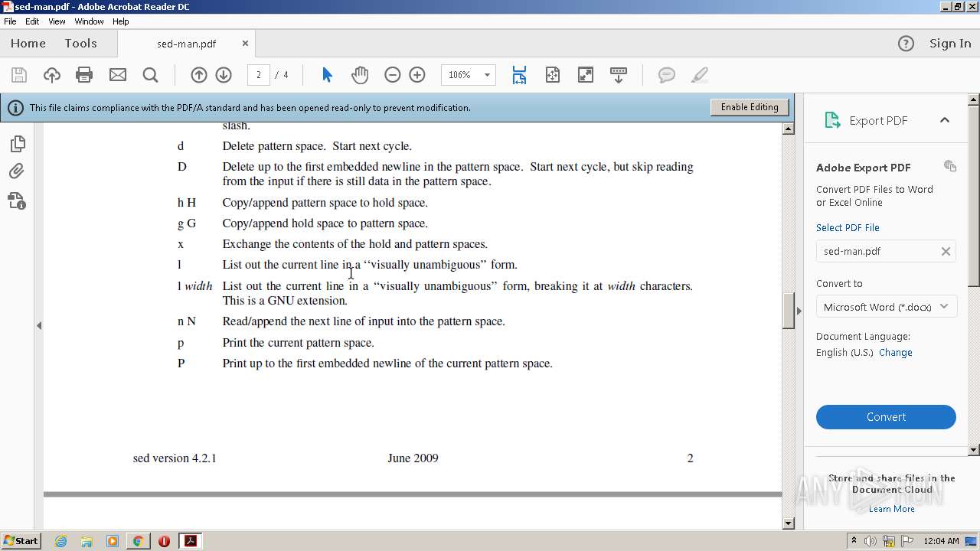Open standards compliance panel icon

pos(17,201)
